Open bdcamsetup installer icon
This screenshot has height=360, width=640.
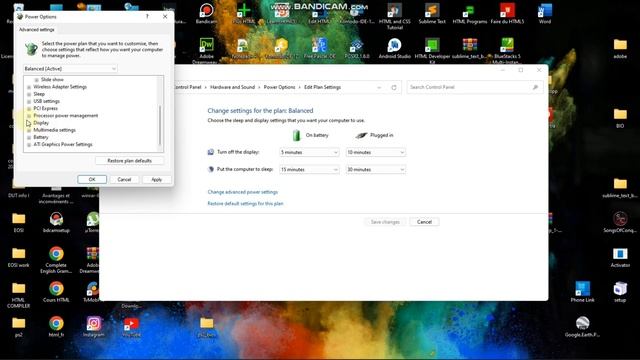[x=56, y=222]
